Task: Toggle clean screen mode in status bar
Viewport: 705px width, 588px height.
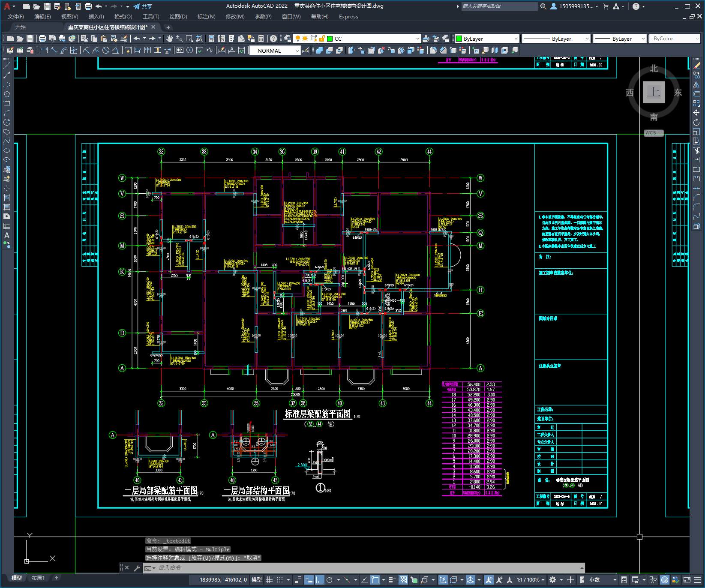Action: [687, 580]
